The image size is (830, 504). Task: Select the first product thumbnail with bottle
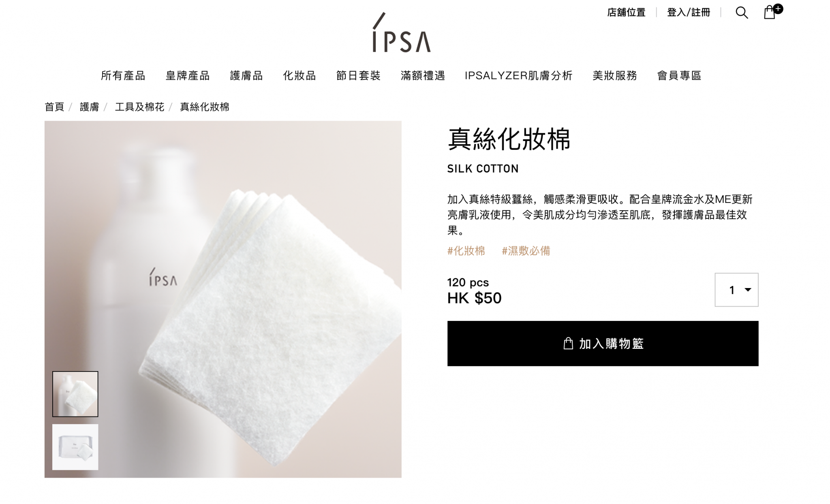(75, 394)
